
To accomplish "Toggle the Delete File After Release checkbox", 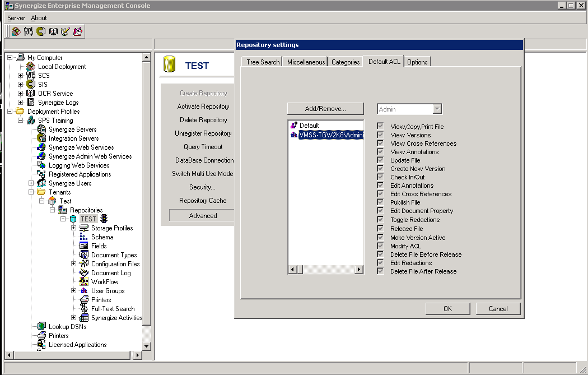I will pyautogui.click(x=380, y=271).
